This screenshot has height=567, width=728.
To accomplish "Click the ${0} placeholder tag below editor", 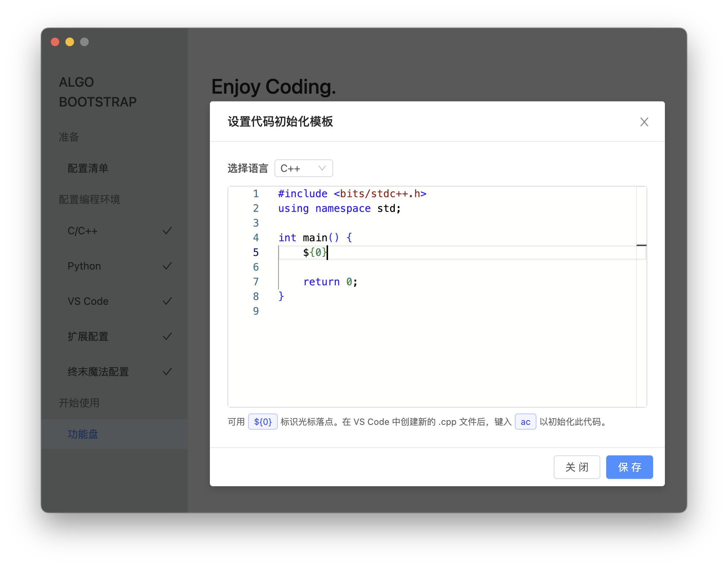I will [263, 422].
